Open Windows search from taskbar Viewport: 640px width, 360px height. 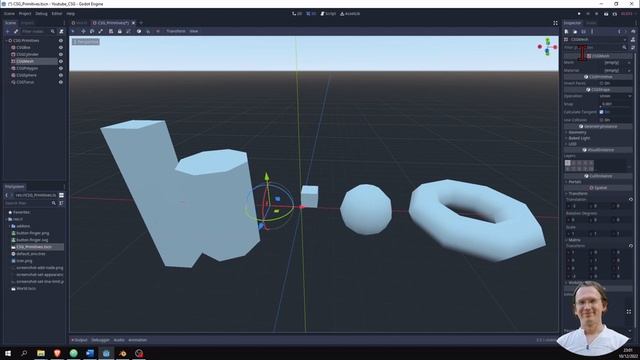click(24, 353)
